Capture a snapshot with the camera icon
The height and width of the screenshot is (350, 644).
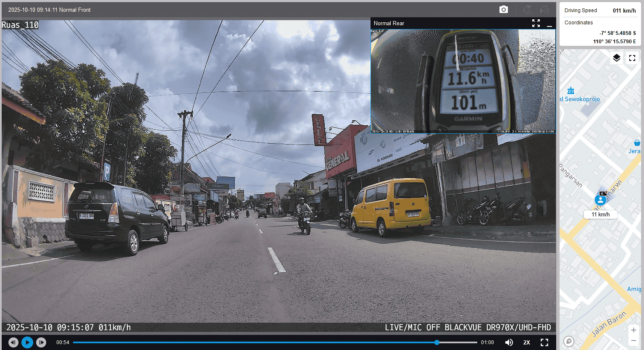[503, 10]
